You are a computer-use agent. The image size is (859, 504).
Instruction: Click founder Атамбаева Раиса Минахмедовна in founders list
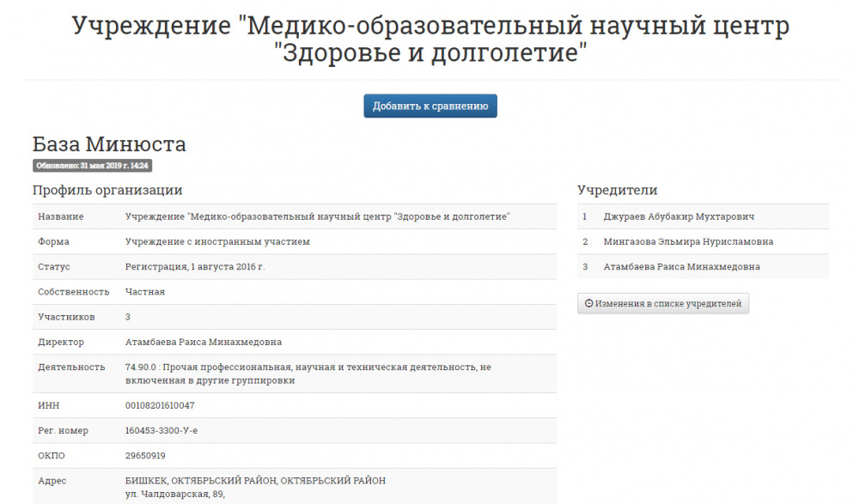tap(681, 266)
